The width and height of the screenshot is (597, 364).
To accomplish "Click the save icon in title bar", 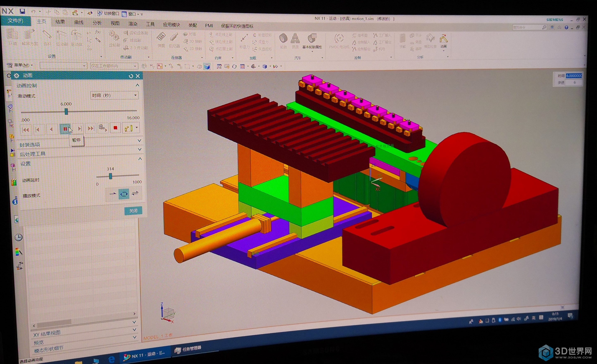I will (22, 11).
